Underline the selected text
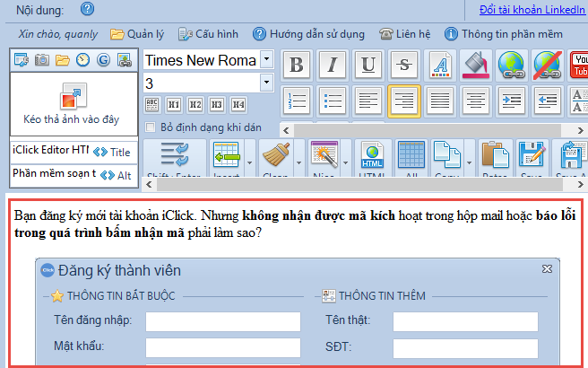This screenshot has width=588, height=368. (x=368, y=65)
